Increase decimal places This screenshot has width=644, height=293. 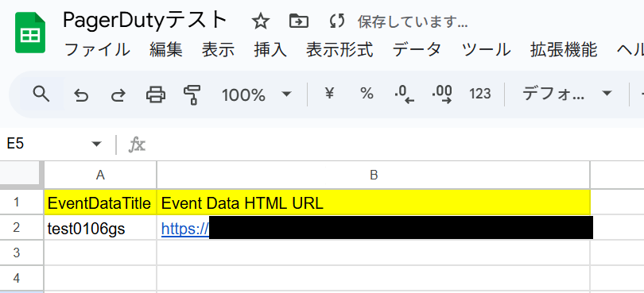pos(442,94)
